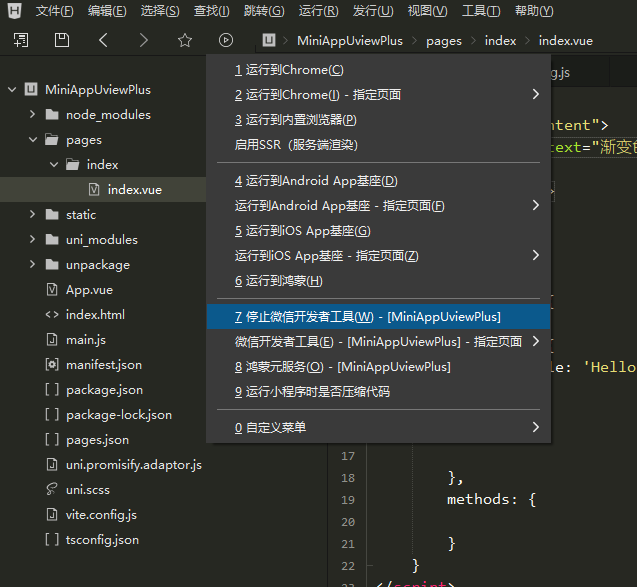Open submenu arrow for 运行到Chrome 指定页面
Image resolution: width=637 pixels, height=587 pixels.
[536, 94]
